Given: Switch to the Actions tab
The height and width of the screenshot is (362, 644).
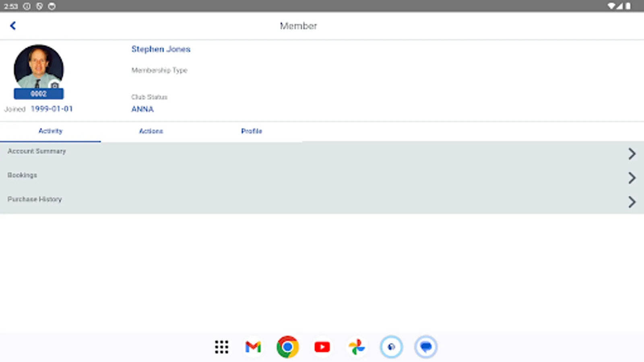Looking at the screenshot, I should 151,131.
